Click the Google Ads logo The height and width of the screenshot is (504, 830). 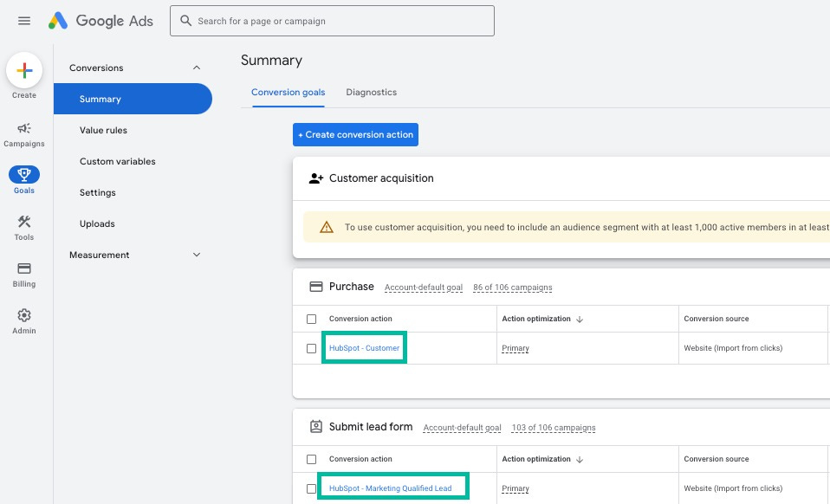(101, 21)
